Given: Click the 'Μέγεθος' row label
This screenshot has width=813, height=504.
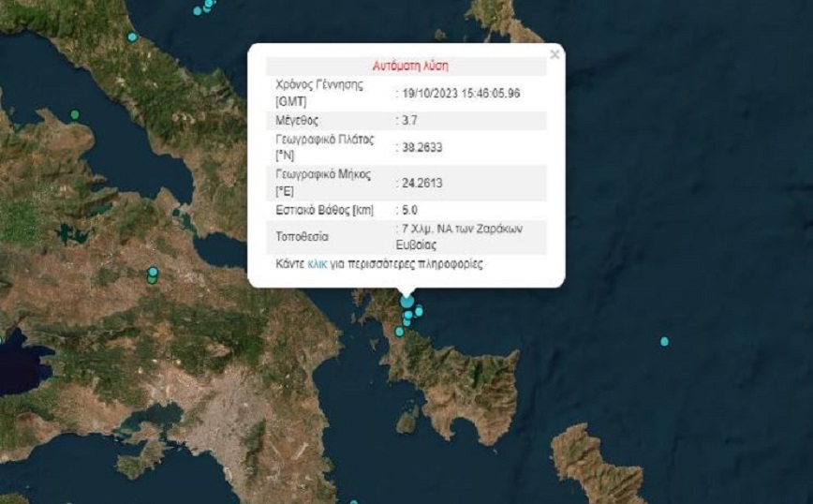Looking at the screenshot, I should coord(297,121).
